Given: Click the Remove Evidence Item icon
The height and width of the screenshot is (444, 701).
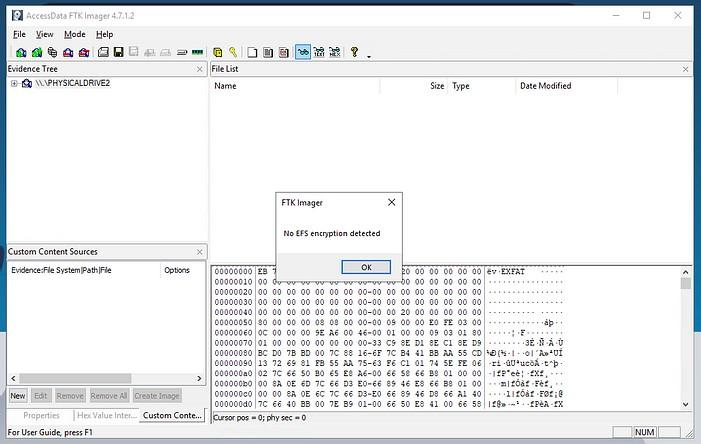Looking at the screenshot, I should click(x=68, y=52).
